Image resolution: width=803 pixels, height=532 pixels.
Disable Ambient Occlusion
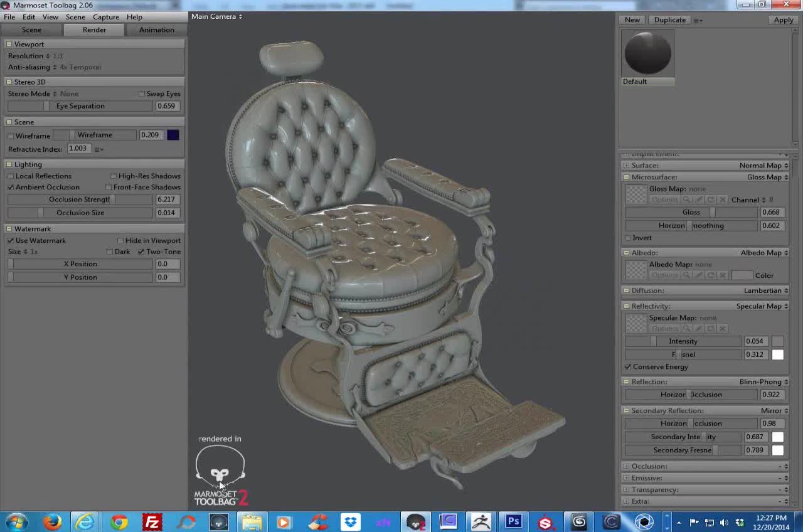(x=11, y=188)
